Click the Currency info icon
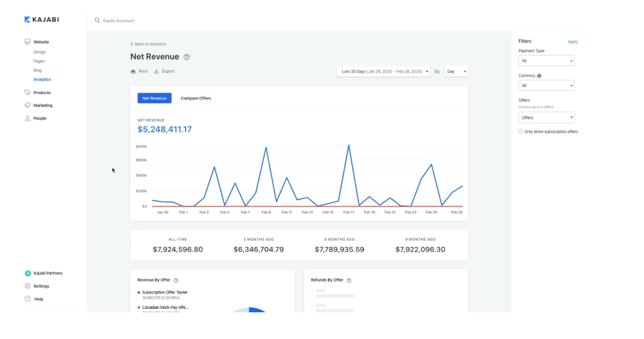This screenshot has height=339, width=644. [x=539, y=75]
